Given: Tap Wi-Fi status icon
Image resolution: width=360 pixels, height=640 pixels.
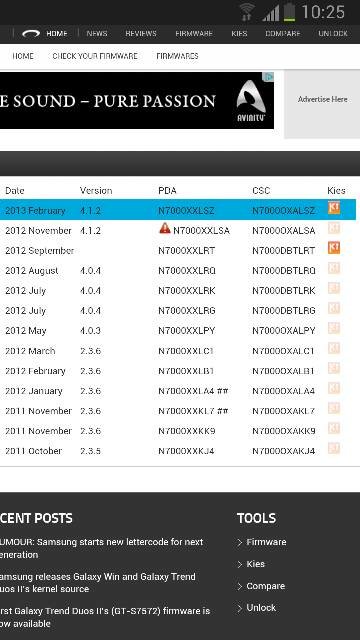Looking at the screenshot, I should coord(247,12).
